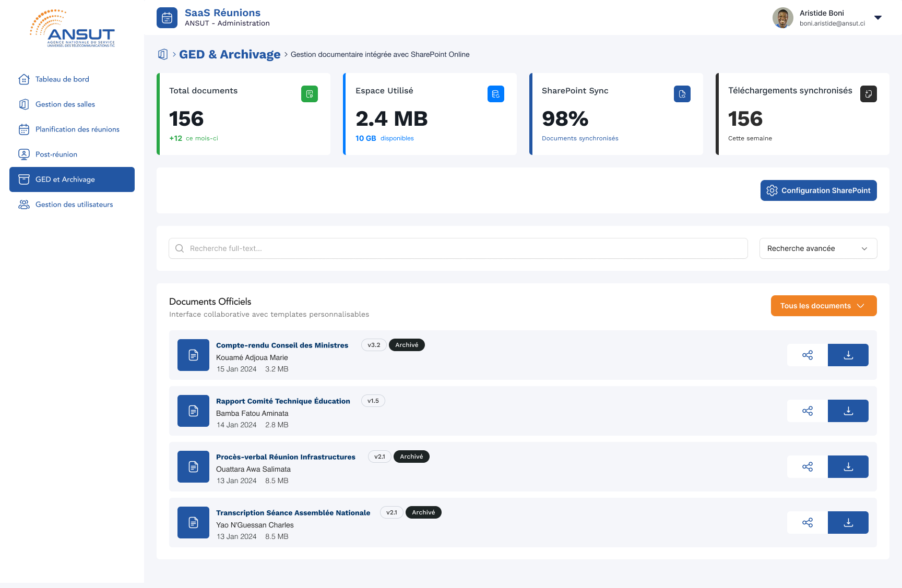
Task: Click author Ouattara Awa Salimata
Action: tap(253, 469)
